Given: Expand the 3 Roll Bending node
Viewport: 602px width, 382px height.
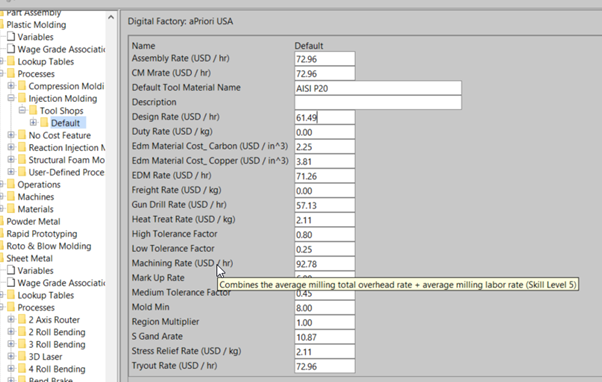Looking at the screenshot, I should pyautogui.click(x=11, y=344).
